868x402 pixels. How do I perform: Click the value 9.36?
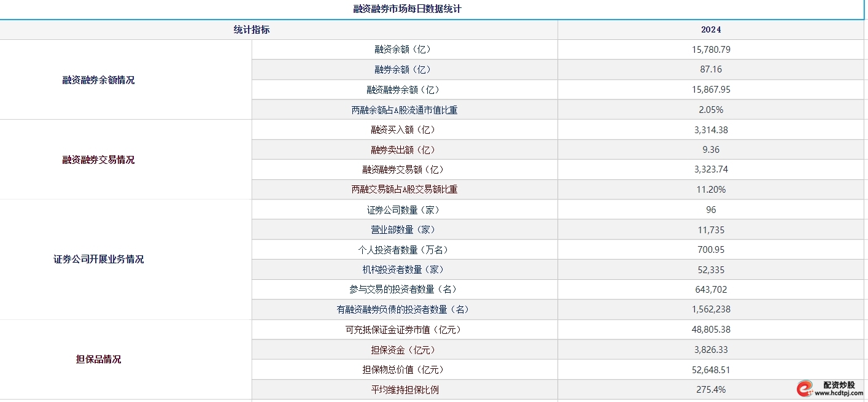pyautogui.click(x=711, y=150)
